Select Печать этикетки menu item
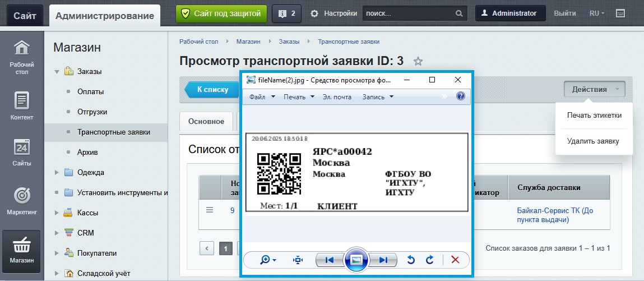 pyautogui.click(x=594, y=116)
